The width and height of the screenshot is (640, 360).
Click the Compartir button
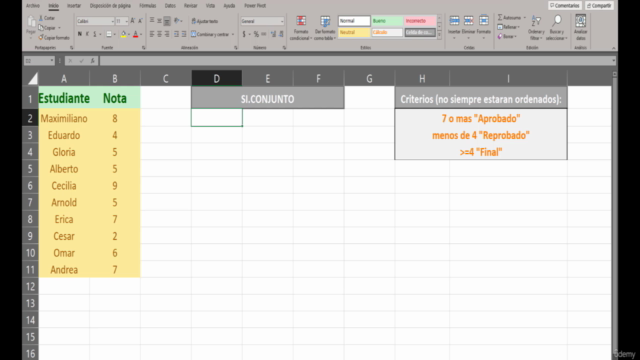pos(599,5)
